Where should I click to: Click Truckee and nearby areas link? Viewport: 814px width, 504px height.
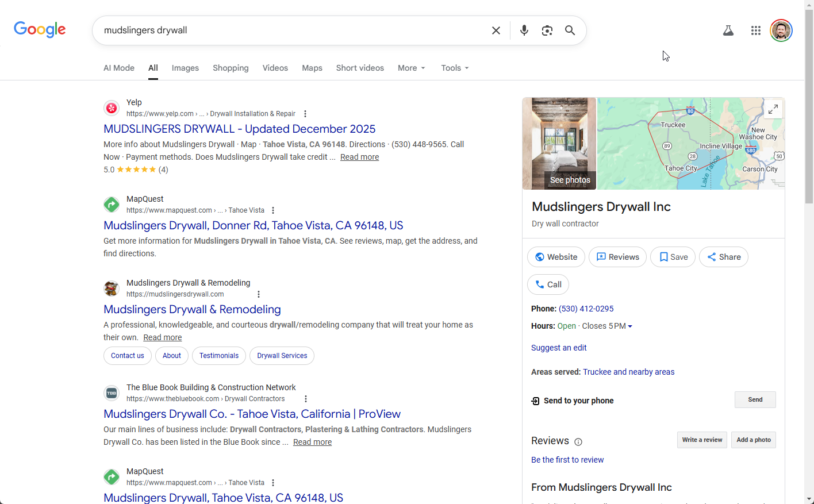pyautogui.click(x=628, y=372)
